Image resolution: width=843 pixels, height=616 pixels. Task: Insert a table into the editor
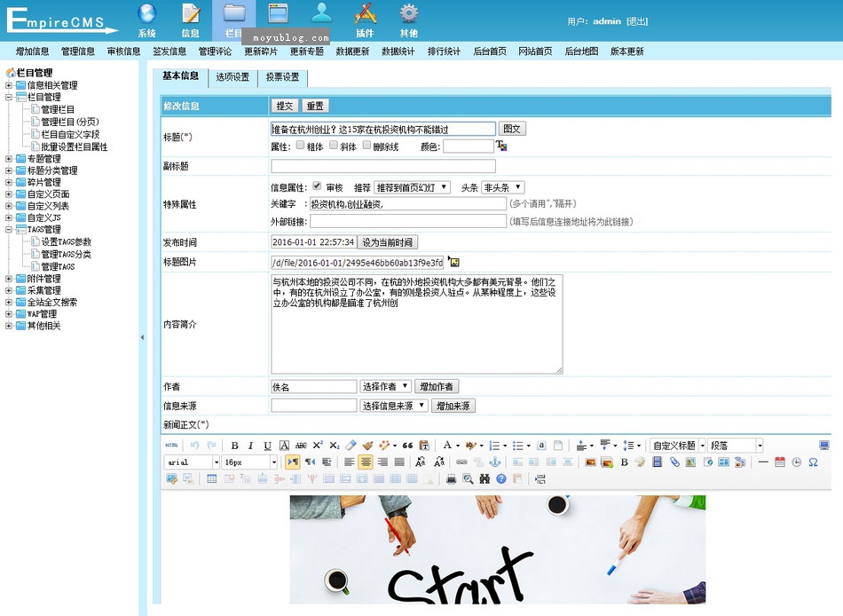[212, 478]
